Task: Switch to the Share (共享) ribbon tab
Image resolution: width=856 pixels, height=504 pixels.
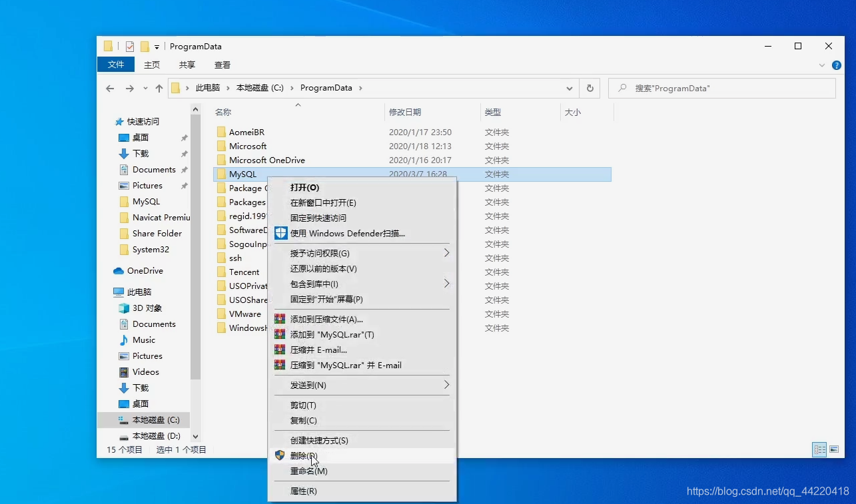Action: pos(187,65)
